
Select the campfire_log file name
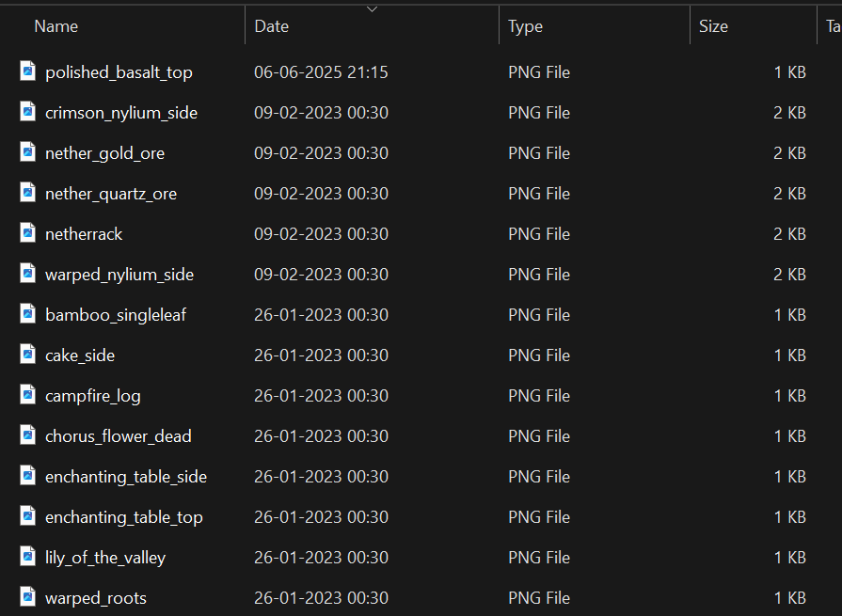coord(93,396)
